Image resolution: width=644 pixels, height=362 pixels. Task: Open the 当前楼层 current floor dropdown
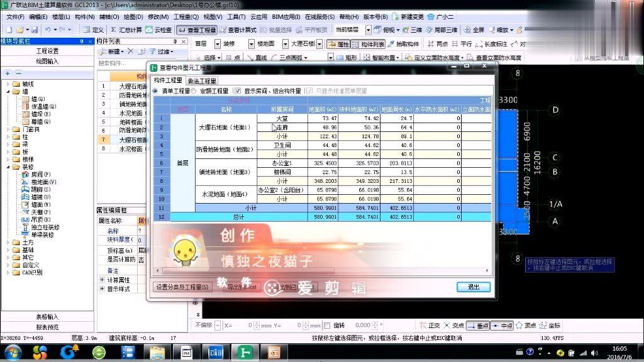[x=369, y=30]
